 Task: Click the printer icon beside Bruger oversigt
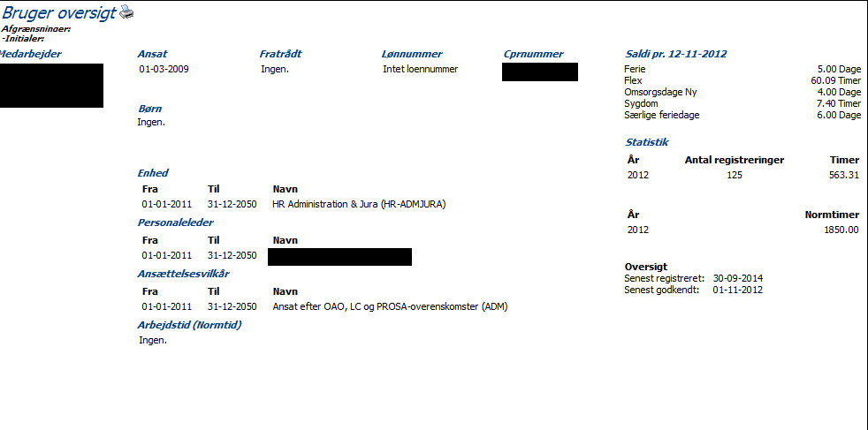click(x=127, y=12)
